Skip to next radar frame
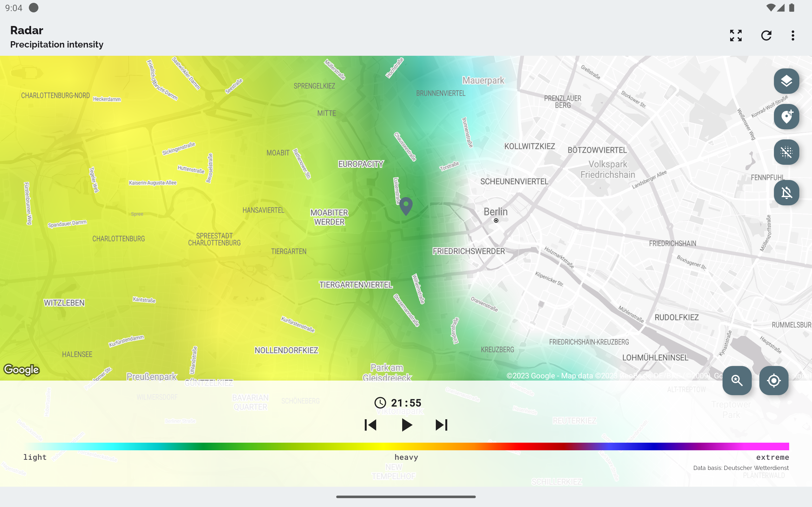 coord(441,425)
